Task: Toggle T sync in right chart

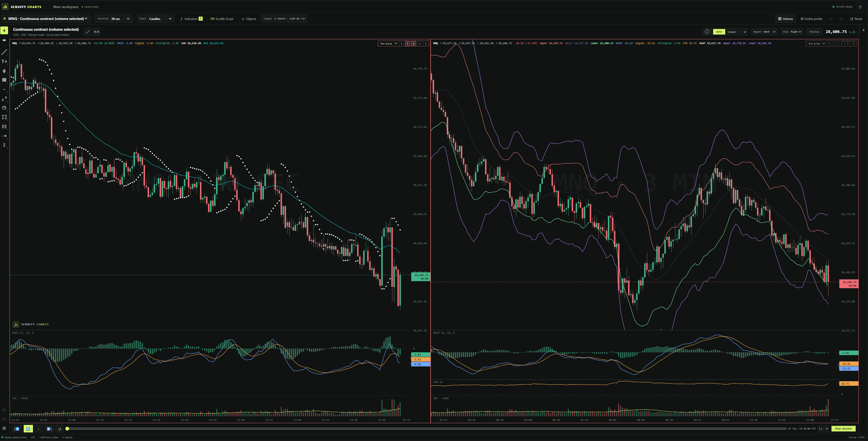Action: coord(835,44)
